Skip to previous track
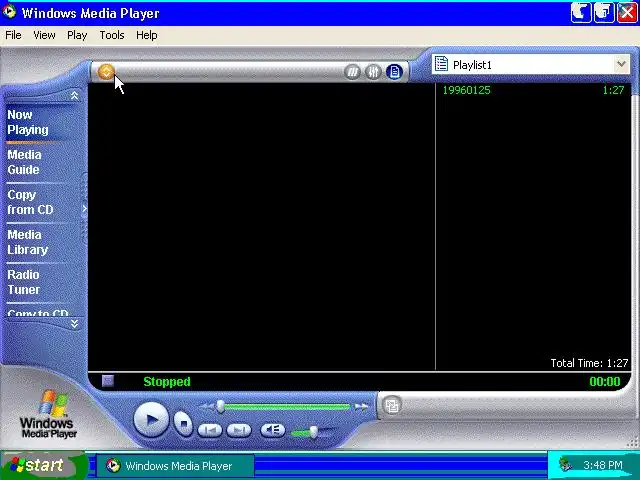Viewport: 640px width, 480px height. tap(210, 430)
